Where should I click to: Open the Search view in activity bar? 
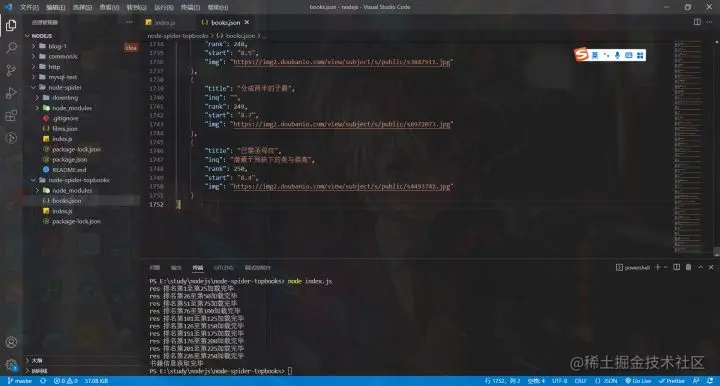11,47
